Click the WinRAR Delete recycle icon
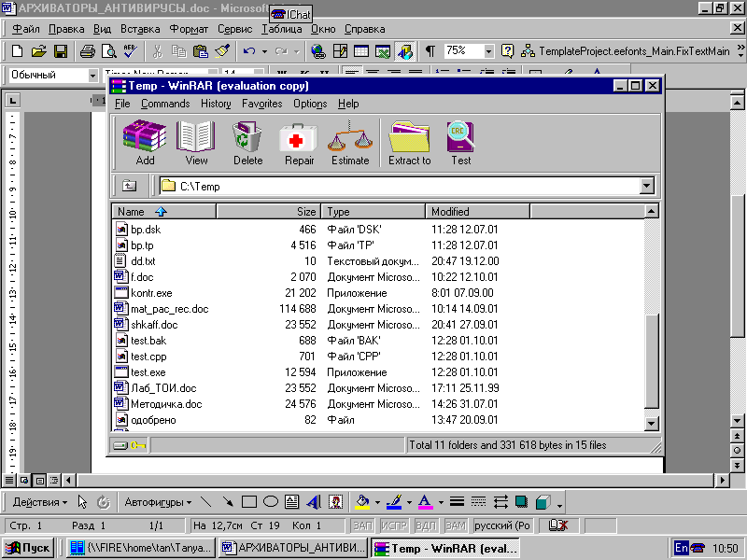The height and width of the screenshot is (560, 747). (x=247, y=136)
